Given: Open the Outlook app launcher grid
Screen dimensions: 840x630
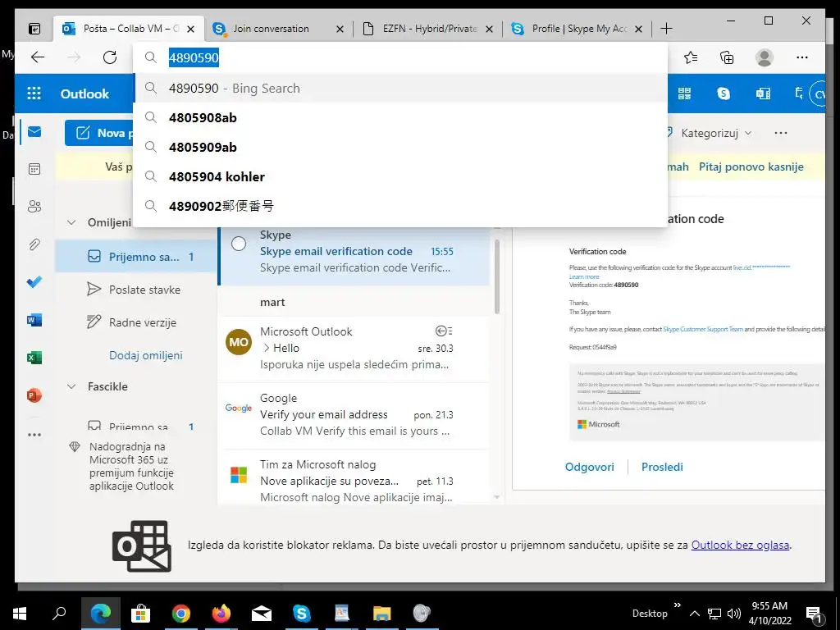Looking at the screenshot, I should [34, 94].
